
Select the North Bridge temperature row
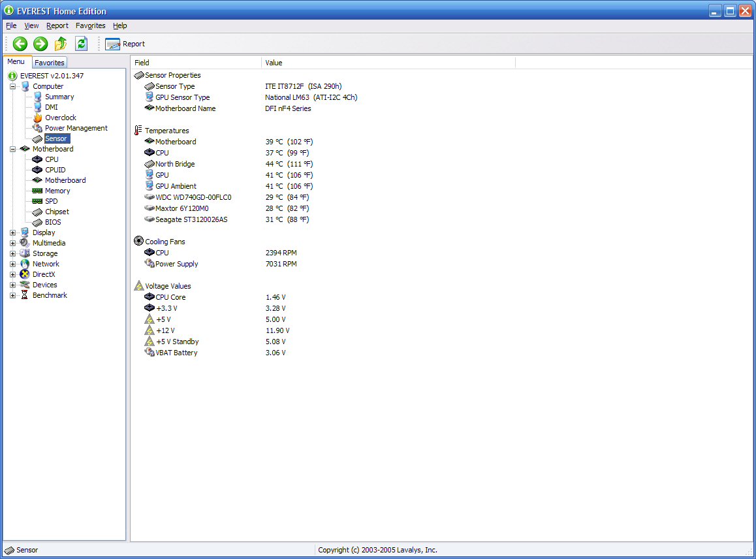[228, 164]
